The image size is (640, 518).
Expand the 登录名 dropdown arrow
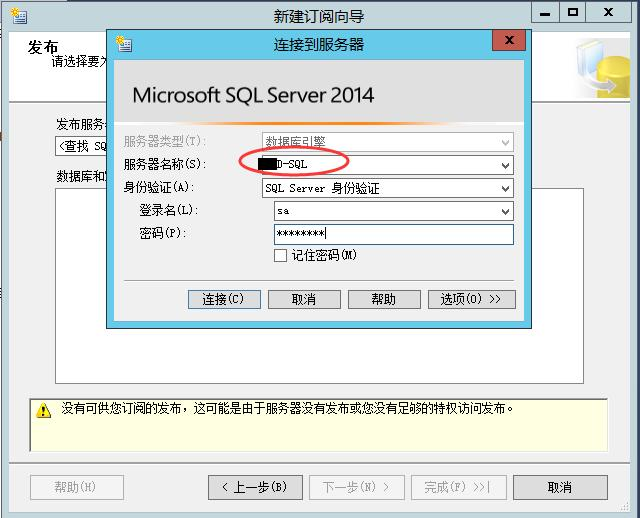pos(505,211)
